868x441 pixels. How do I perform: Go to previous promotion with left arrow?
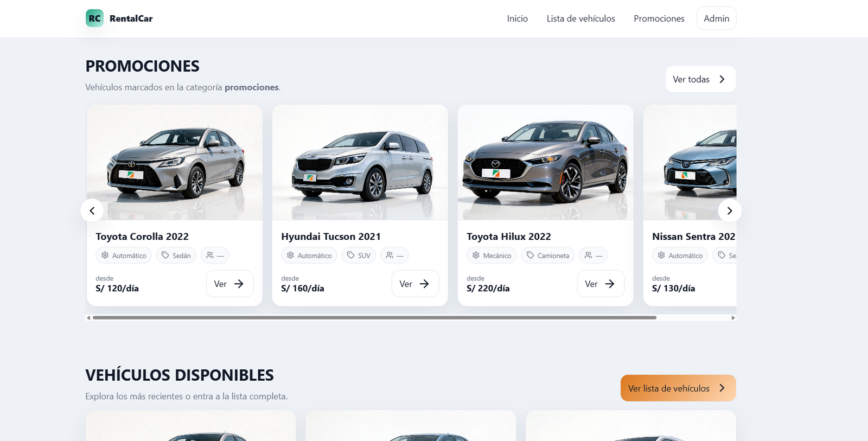coord(92,210)
